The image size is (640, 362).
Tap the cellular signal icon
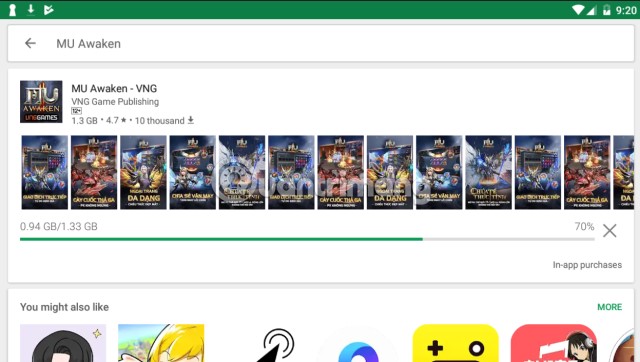click(x=591, y=10)
